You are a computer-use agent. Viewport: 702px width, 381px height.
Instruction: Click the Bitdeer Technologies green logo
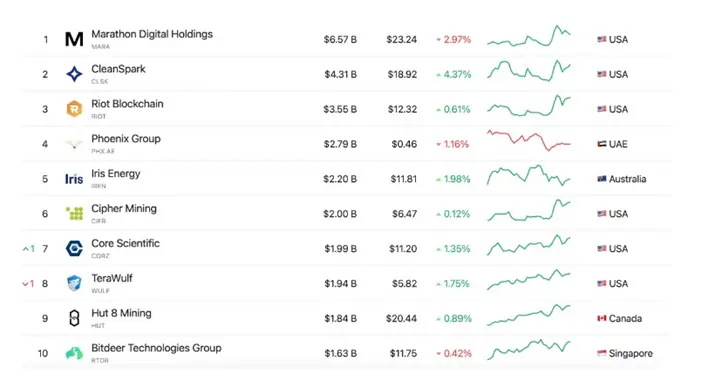[x=74, y=353]
